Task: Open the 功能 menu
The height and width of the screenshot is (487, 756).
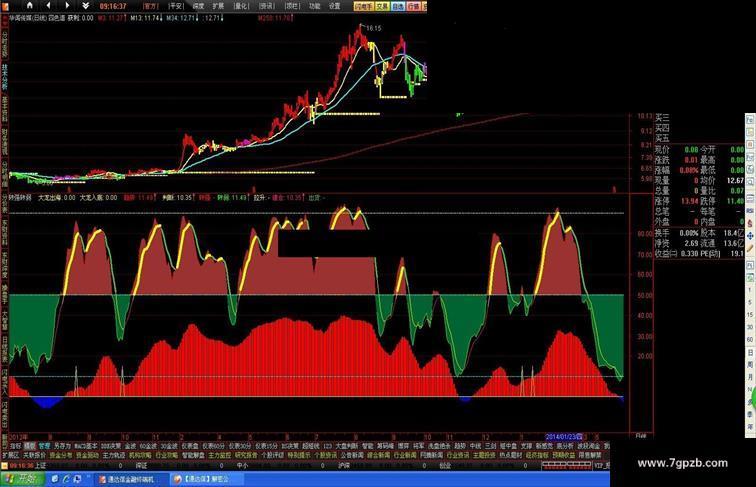Action: point(314,6)
